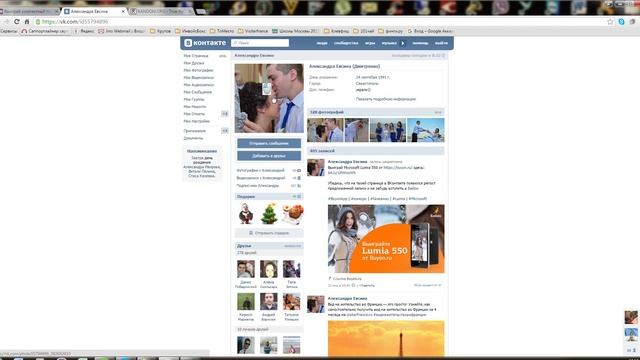Open the Eiffel Tower post image
The image size is (640, 360).
click(x=386, y=338)
